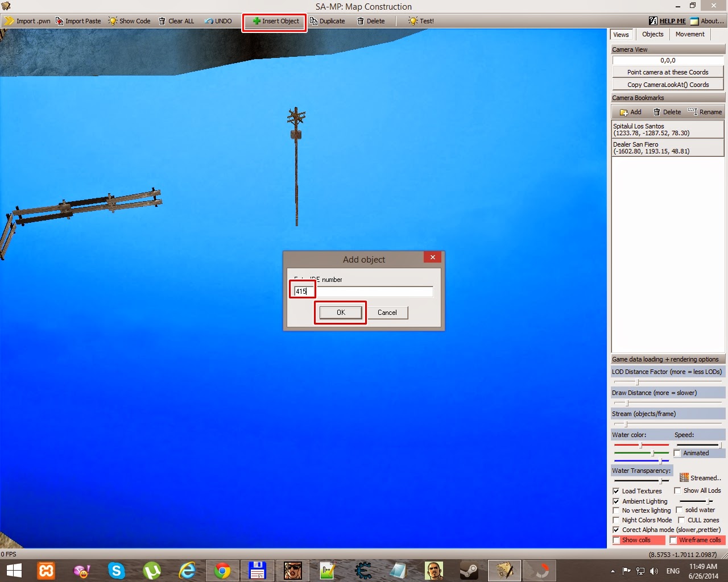Open the Movement tab
Viewport: 728px width, 582px height.
[690, 34]
